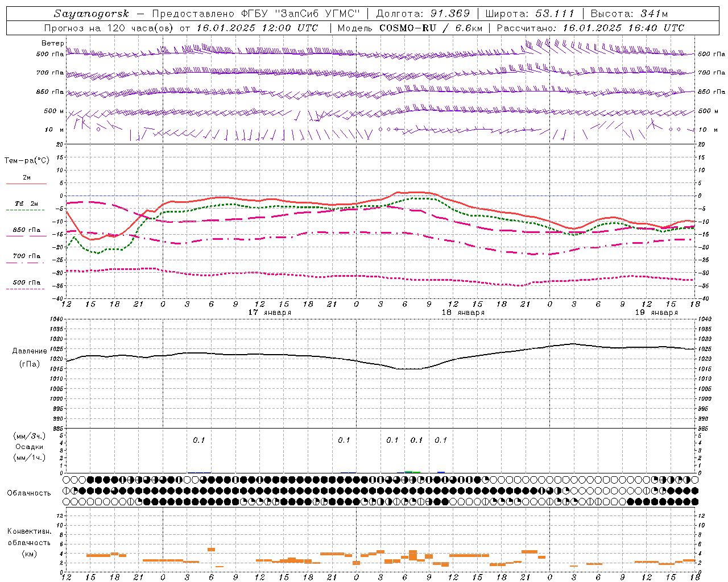Click the Долгота: 91.369 header field
The height and width of the screenshot is (582, 728).
(423, 14)
